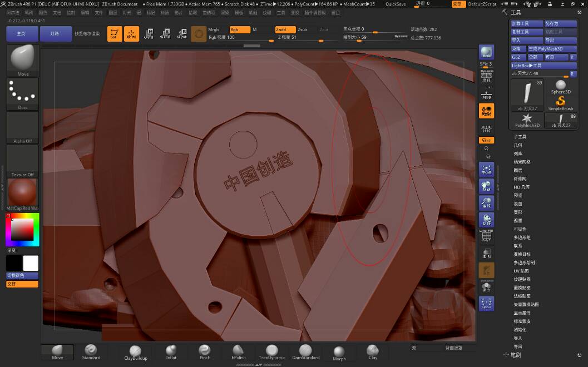Image resolution: width=588 pixels, height=367 pixels.
Task: Toggle the Line Fill PolyF icon
Action: [x=486, y=235]
